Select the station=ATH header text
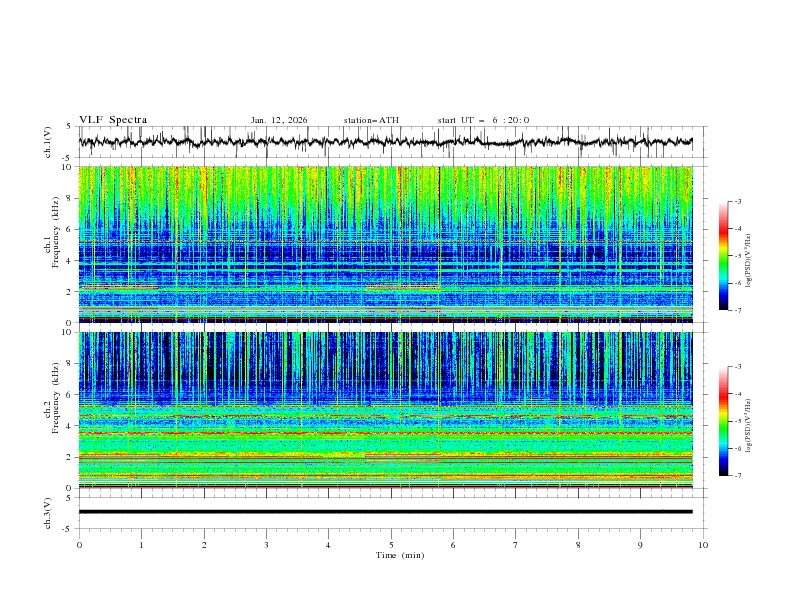 [x=371, y=120]
